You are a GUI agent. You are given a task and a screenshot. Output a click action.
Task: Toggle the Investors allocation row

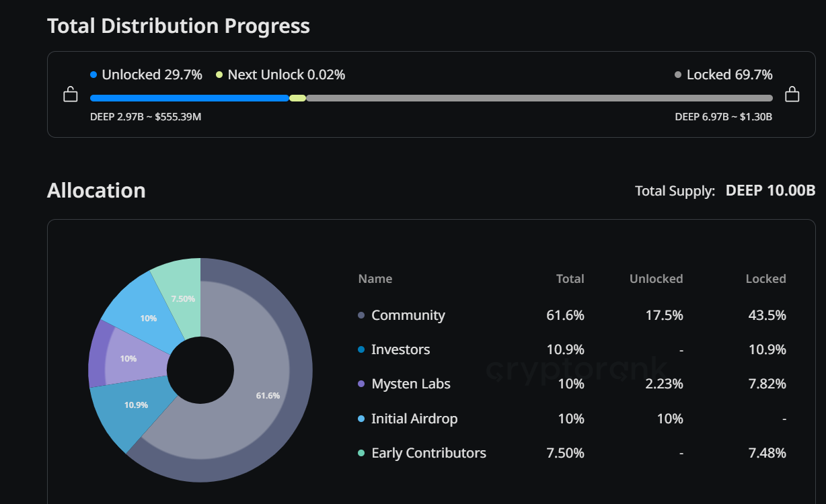coord(400,349)
